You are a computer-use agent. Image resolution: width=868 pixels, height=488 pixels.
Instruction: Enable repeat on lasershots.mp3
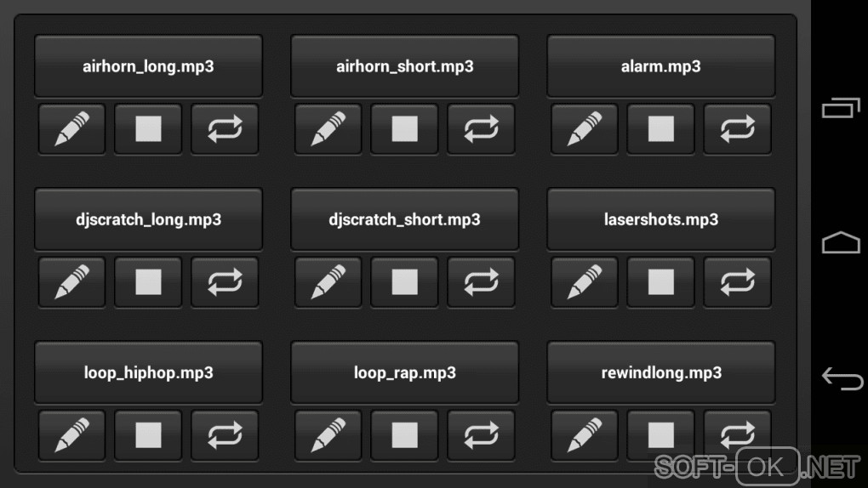tap(737, 282)
